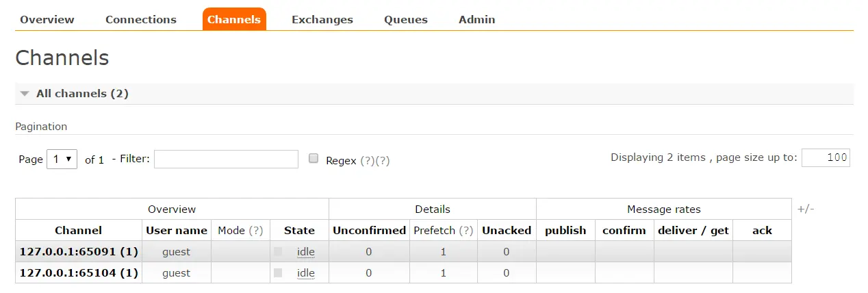Click the Mode help question mark
The width and height of the screenshot is (868, 293).
pyautogui.click(x=256, y=231)
